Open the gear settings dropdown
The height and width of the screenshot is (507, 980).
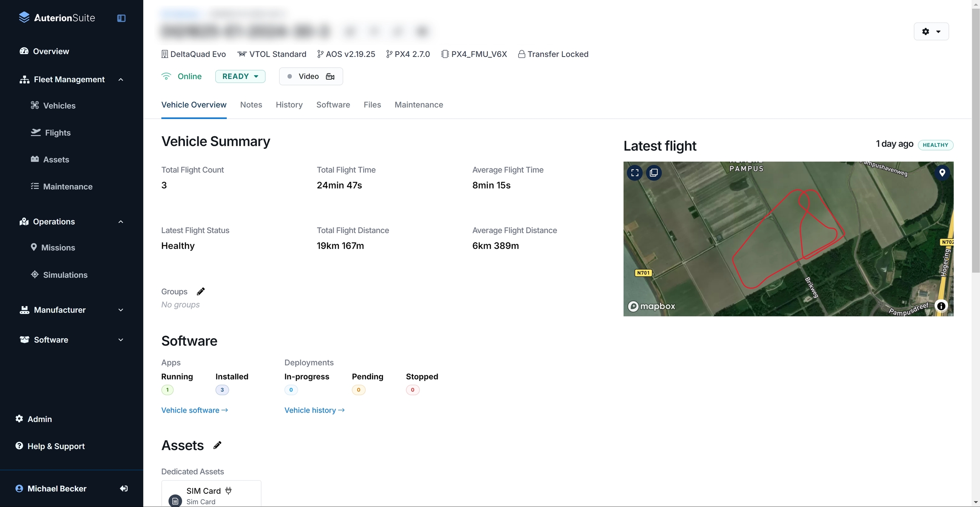pos(931,31)
